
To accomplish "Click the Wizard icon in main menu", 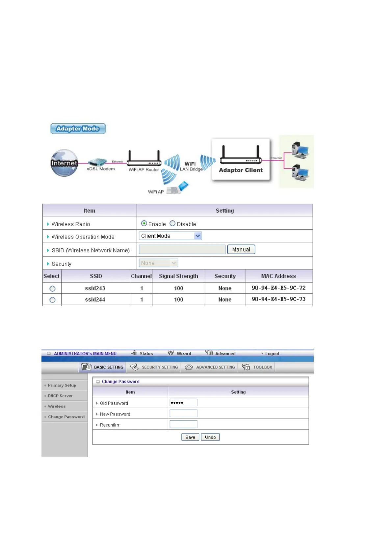I will [170, 353].
